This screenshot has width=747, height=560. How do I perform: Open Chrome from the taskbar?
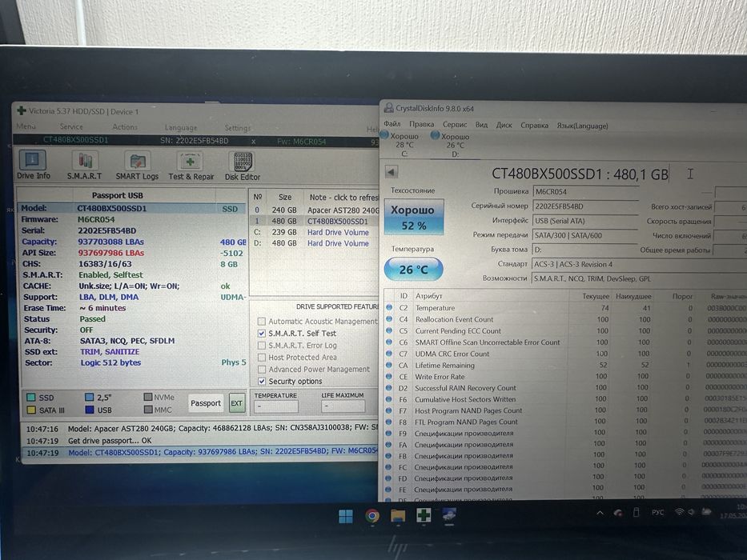click(372, 516)
